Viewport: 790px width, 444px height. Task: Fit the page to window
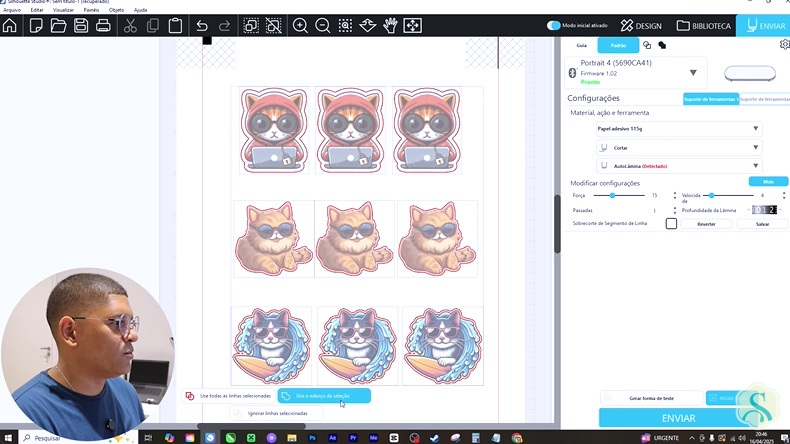point(413,25)
